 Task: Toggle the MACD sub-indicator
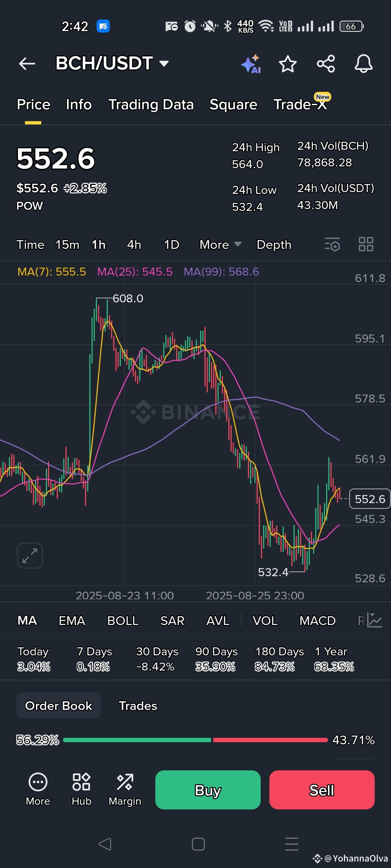pyautogui.click(x=318, y=621)
